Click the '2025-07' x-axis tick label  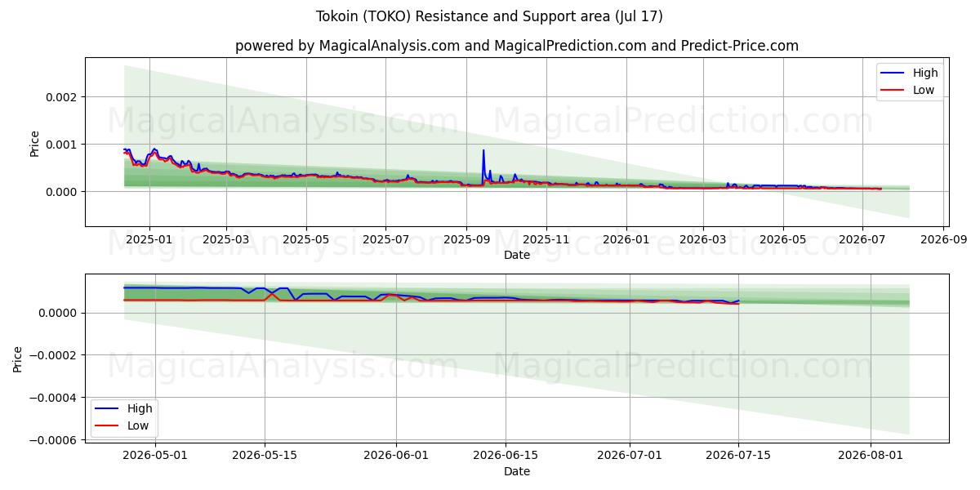point(386,240)
